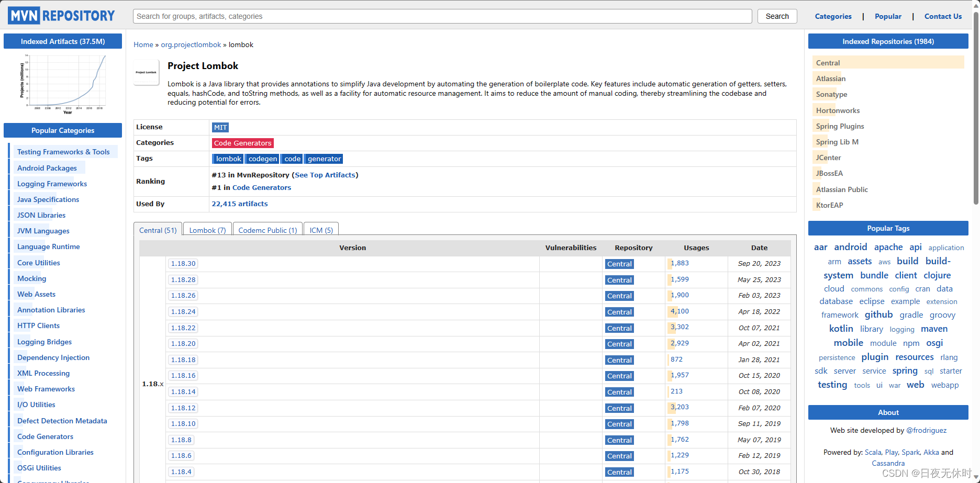The height and width of the screenshot is (483, 980).
Task: Open the 3,203 usages link
Action: pyautogui.click(x=680, y=407)
